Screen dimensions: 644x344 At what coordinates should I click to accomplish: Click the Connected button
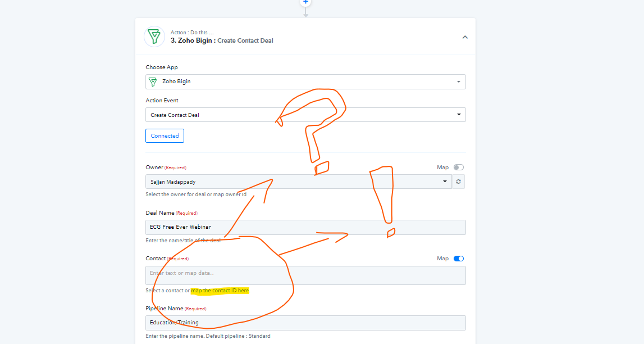165,135
